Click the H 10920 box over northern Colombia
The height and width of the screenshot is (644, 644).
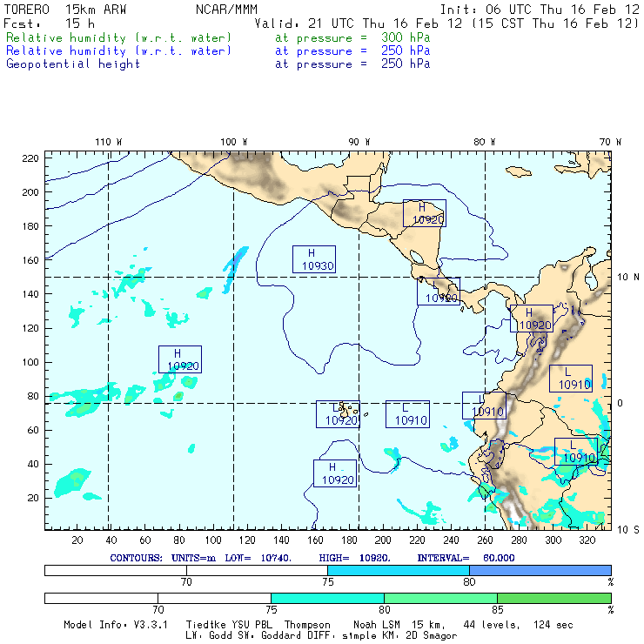(x=532, y=319)
